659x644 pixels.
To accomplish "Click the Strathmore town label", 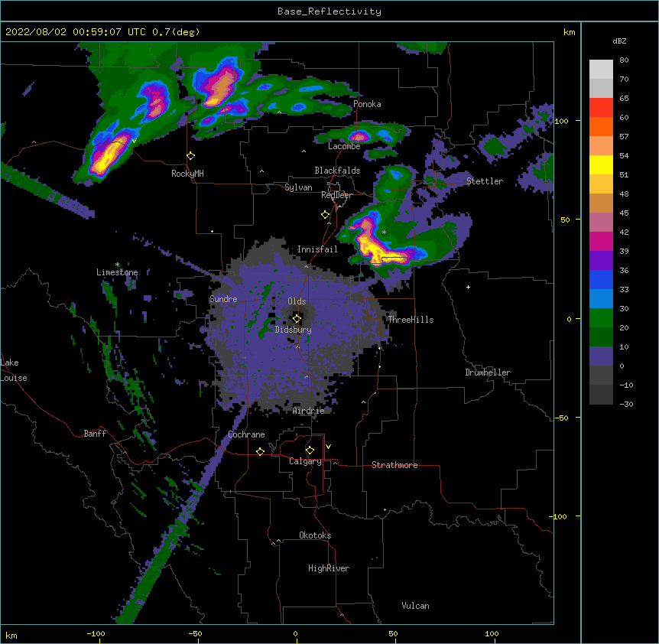I will click(x=394, y=465).
